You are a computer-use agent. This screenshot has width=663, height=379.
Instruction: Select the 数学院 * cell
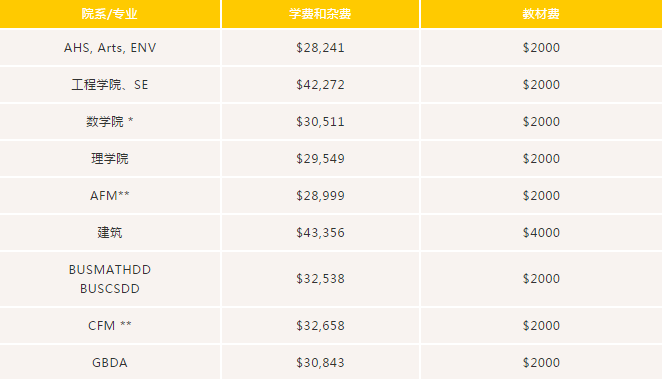(110, 122)
